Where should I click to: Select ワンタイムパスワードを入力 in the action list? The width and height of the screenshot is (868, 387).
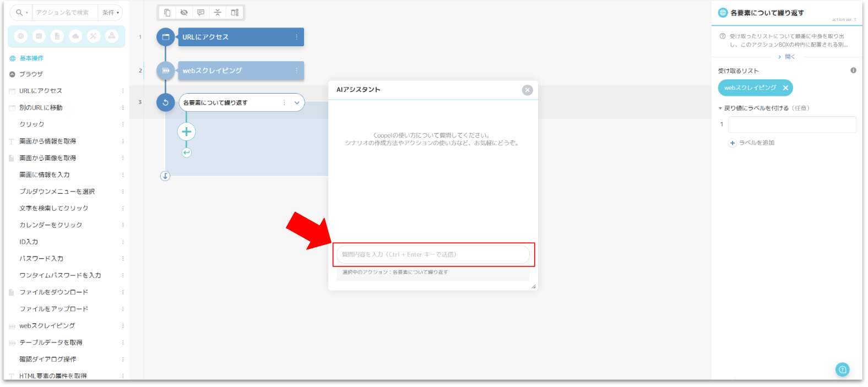click(60, 276)
